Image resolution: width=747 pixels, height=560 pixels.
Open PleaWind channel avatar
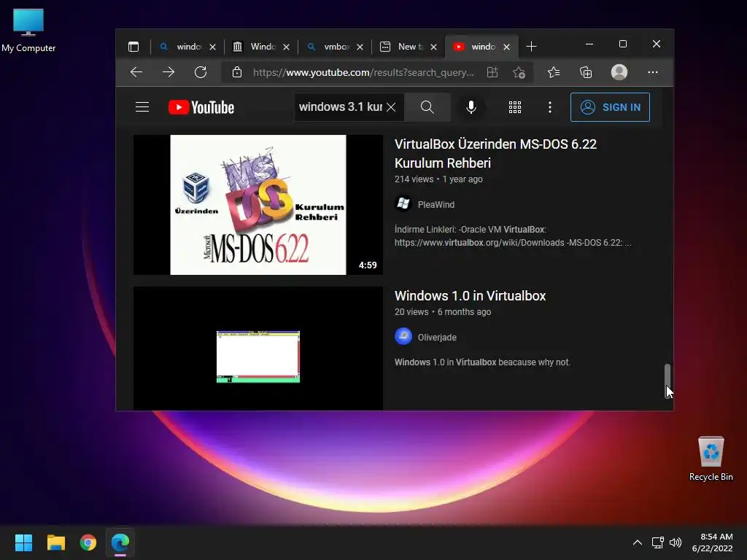pos(403,204)
